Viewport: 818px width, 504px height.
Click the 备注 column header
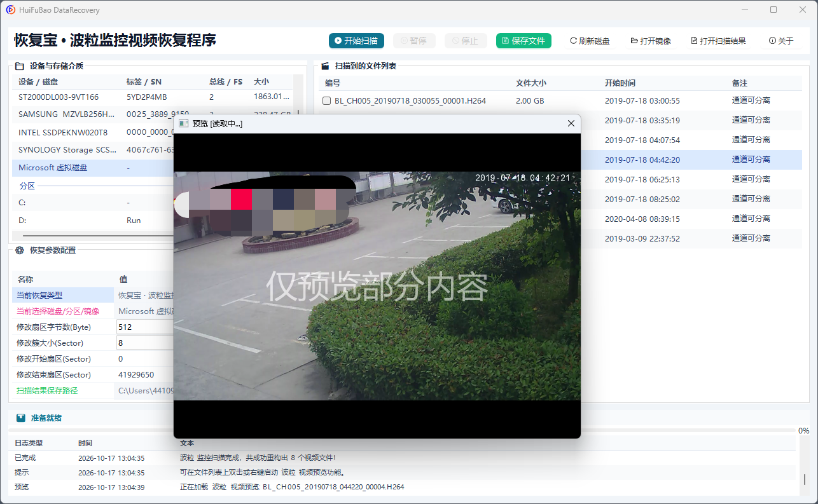(x=740, y=83)
